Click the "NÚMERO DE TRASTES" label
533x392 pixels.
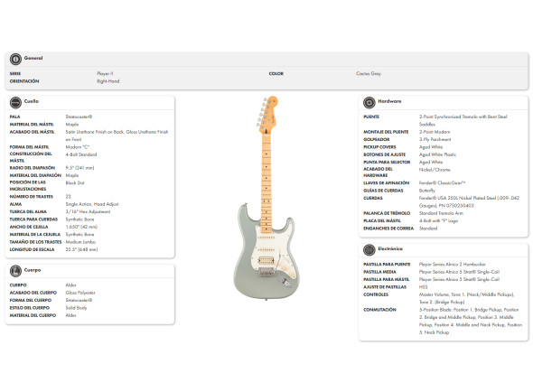32,197
